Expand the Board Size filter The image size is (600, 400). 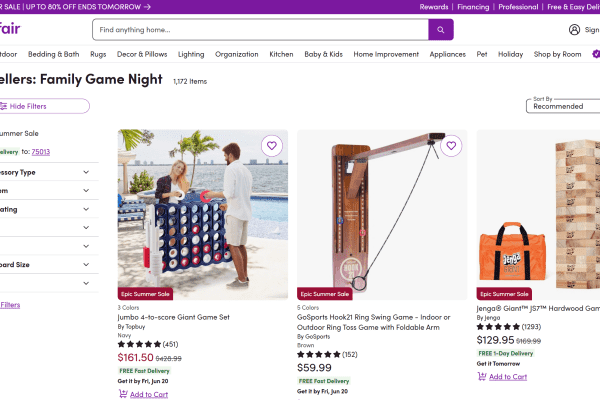[x=49, y=264]
